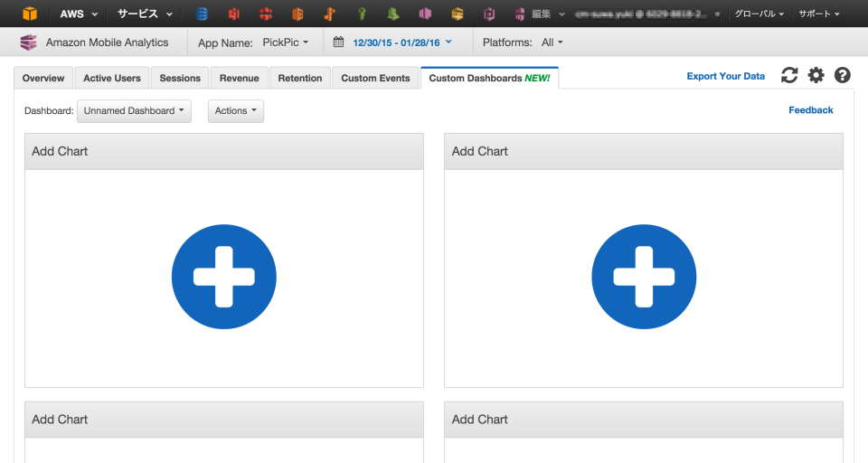This screenshot has width=868, height=463.
Task: Open the orange box-shaped service shortcut
Action: point(297,14)
